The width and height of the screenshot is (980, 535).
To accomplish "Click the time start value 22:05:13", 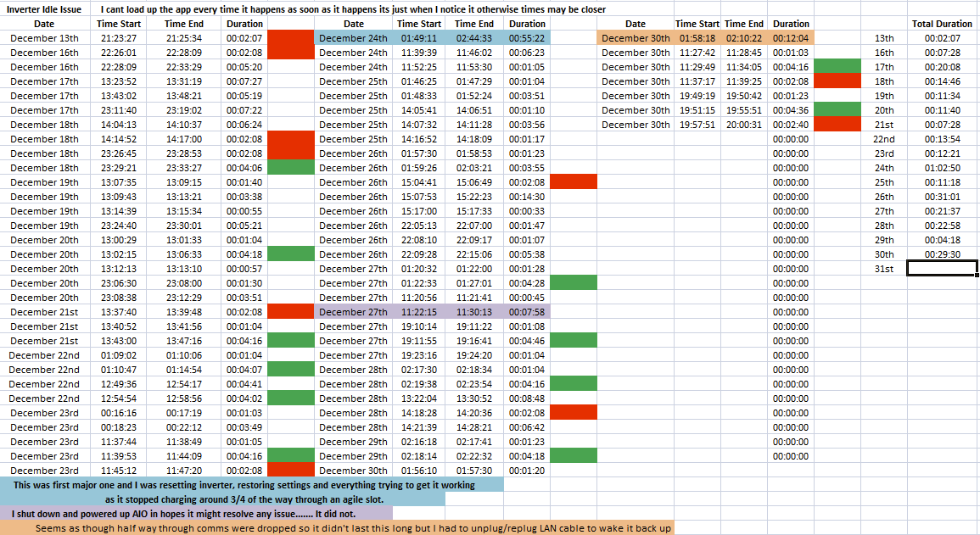I will [x=419, y=226].
